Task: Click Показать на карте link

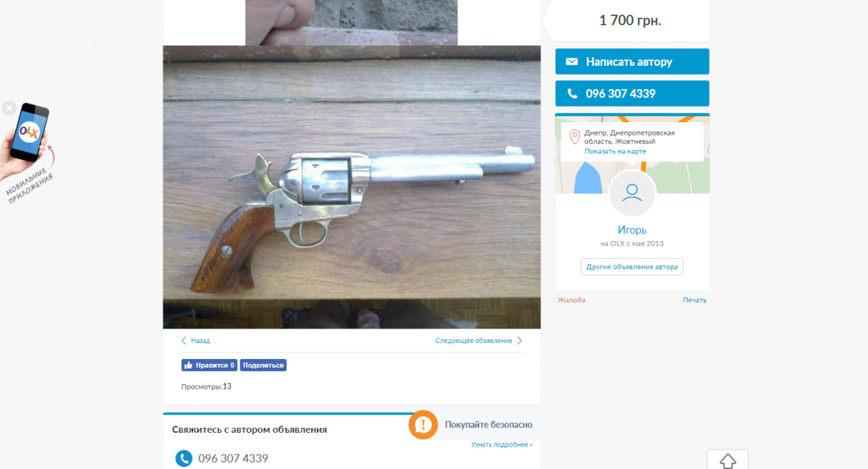Action: (x=615, y=151)
